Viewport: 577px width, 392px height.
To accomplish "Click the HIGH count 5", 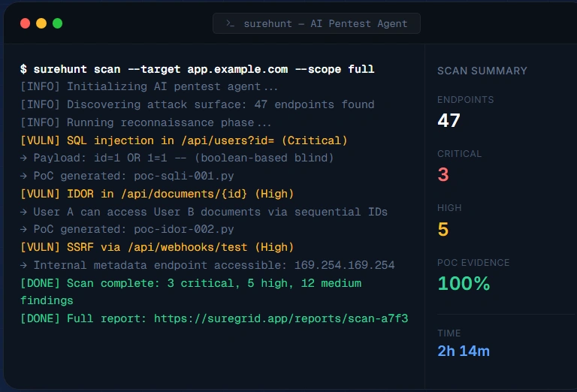I will 443,229.
